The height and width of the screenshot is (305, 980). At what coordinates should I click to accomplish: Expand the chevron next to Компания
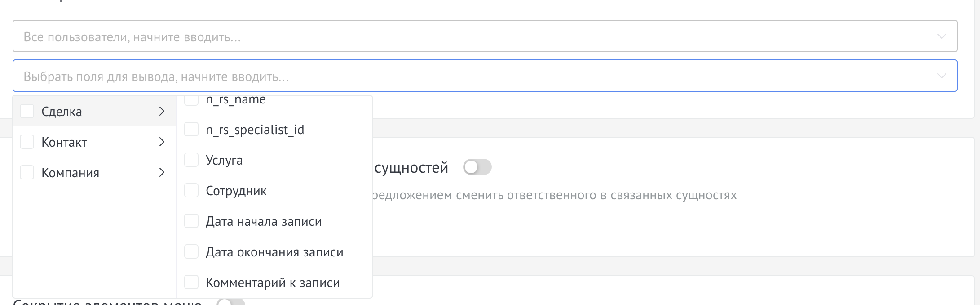(163, 172)
